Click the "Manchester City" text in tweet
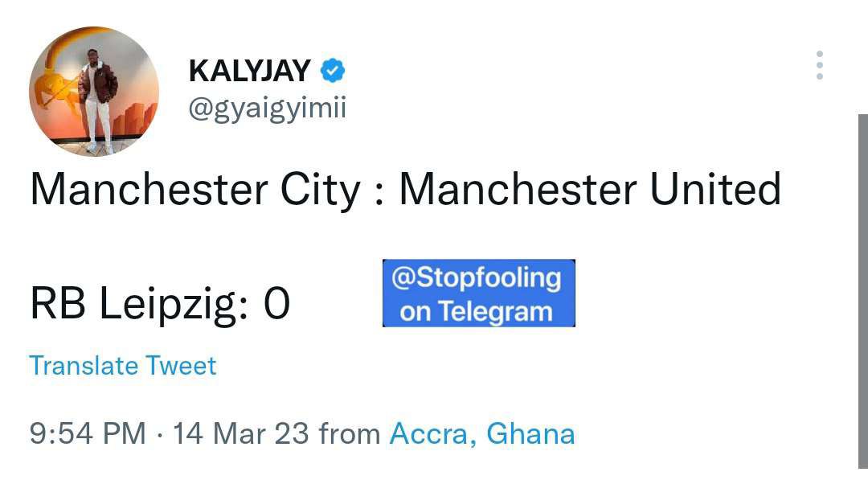 click(x=195, y=190)
